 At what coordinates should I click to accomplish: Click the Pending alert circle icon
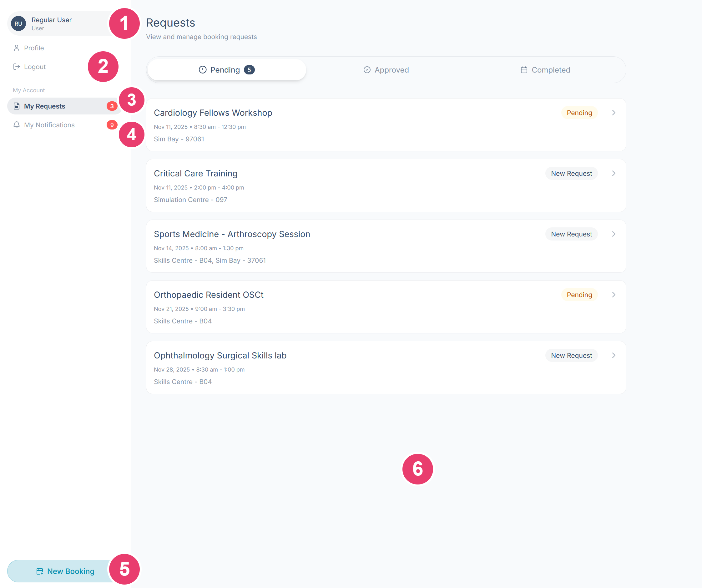point(203,69)
